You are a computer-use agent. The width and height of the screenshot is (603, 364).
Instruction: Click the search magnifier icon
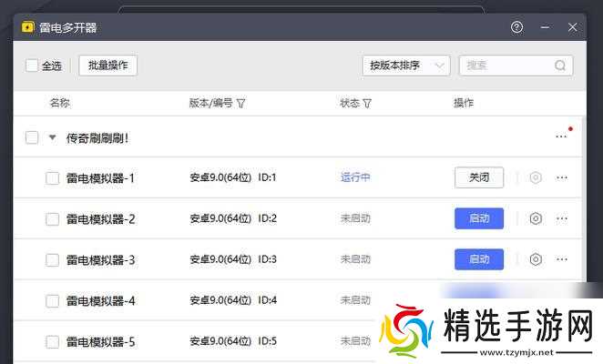pos(560,66)
